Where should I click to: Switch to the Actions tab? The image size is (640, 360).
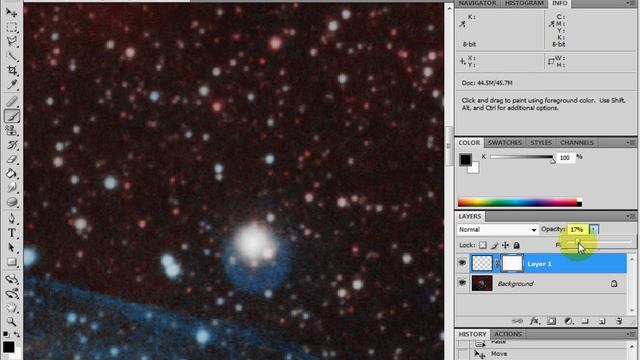click(x=508, y=334)
